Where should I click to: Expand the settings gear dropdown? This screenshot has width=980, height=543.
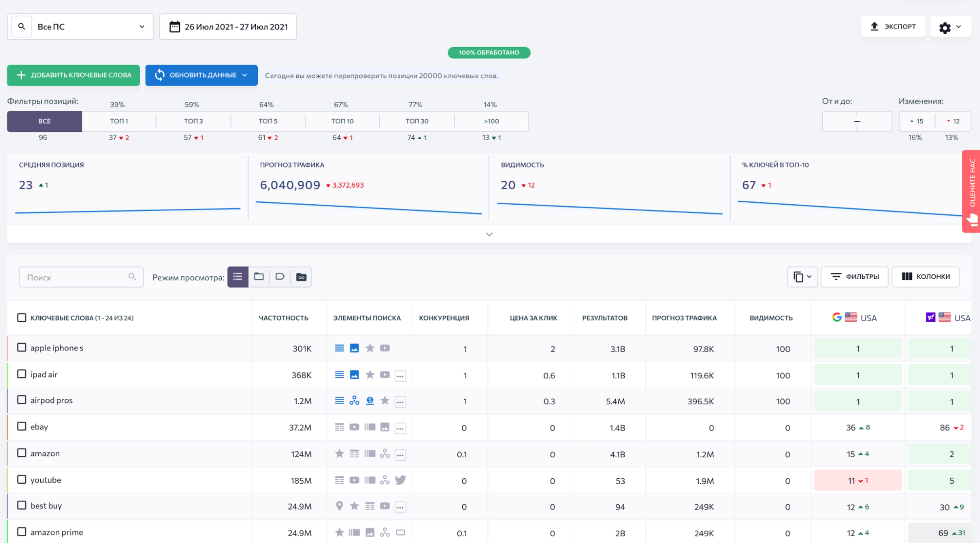pos(950,27)
